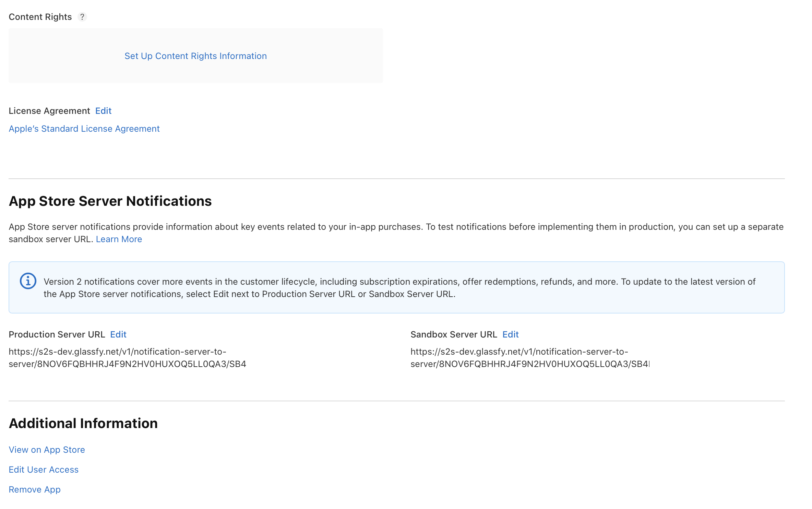Click the Content Rights label
Viewport: 812px width, 509px height.
40,17
